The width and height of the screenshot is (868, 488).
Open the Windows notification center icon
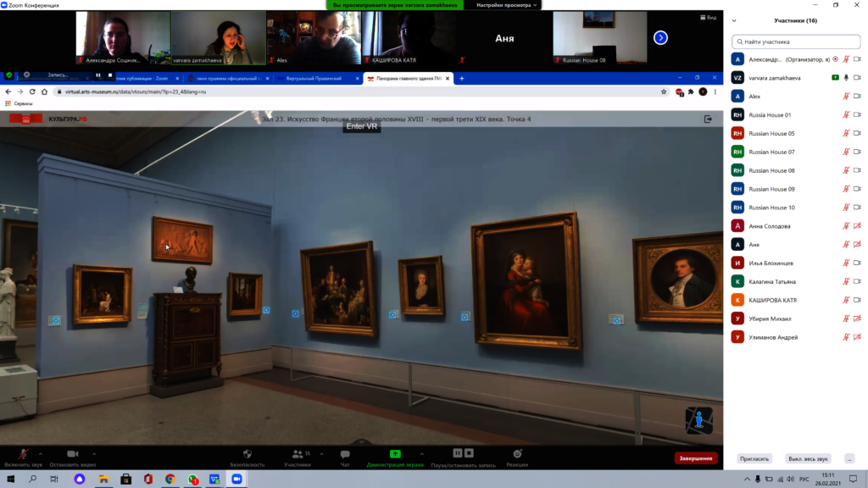[853, 480]
